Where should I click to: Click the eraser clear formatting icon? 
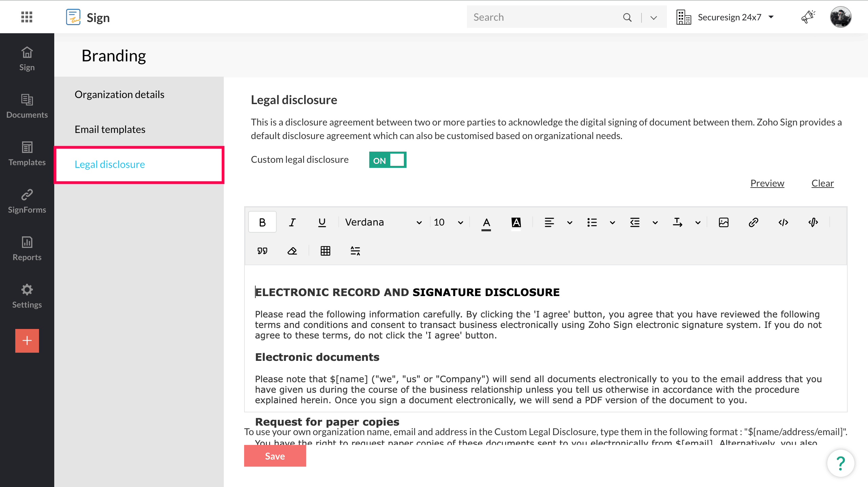[292, 251]
